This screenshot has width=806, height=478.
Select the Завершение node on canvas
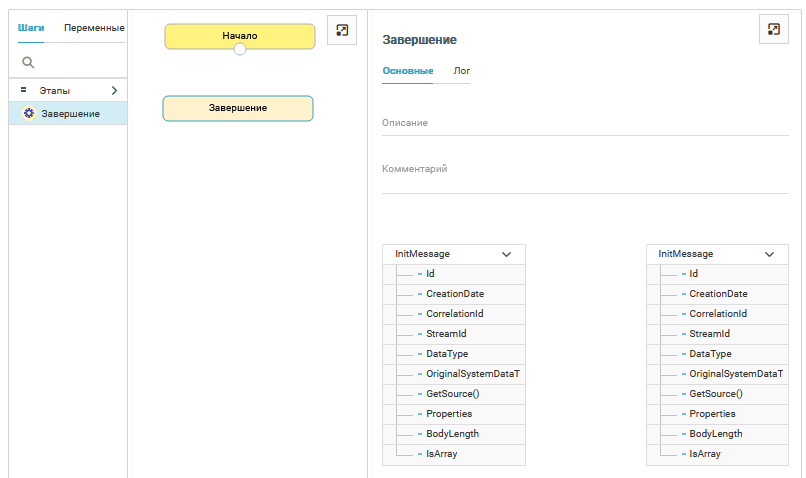238,108
